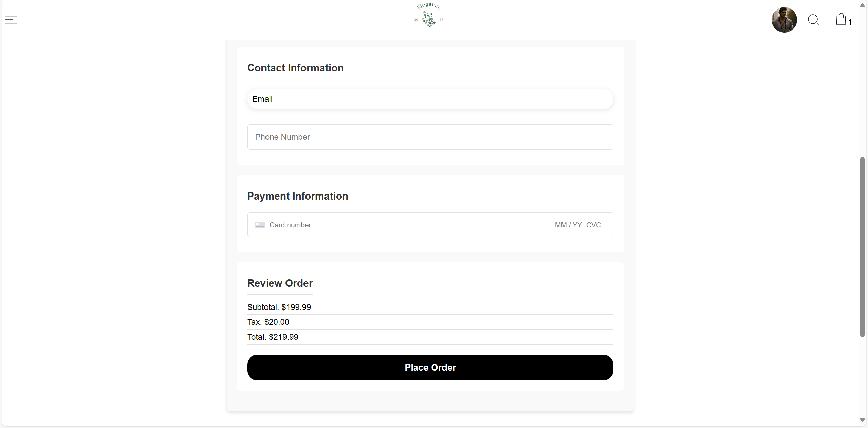The width and height of the screenshot is (868, 428).
Task: Open the shopping bag cart
Action: pos(841,19)
